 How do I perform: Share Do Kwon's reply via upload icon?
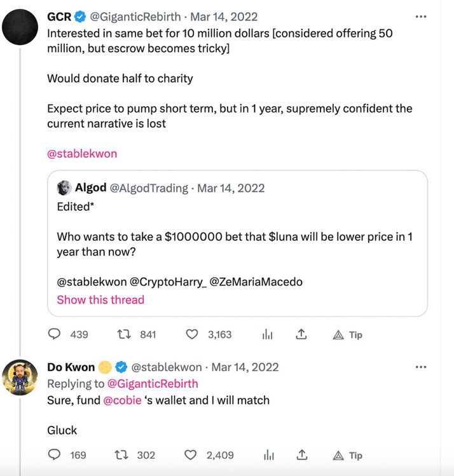[302, 455]
